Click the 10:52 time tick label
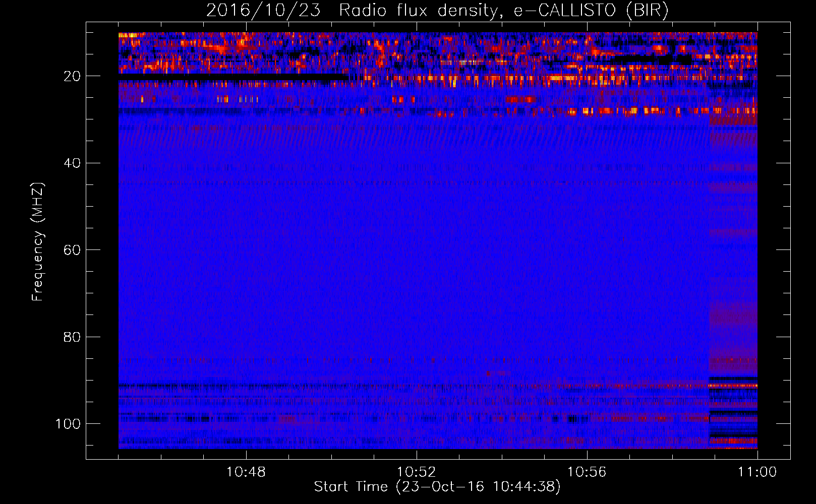 [x=417, y=472]
